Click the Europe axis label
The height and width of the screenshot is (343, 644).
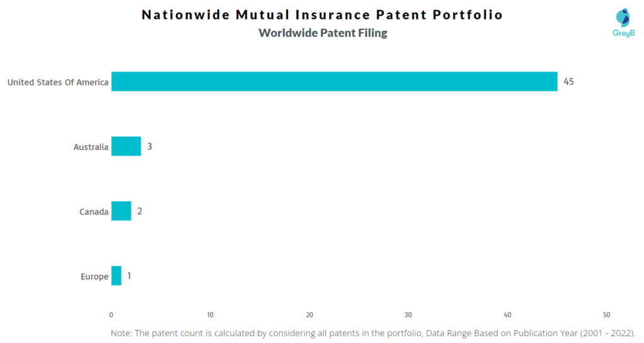(94, 276)
